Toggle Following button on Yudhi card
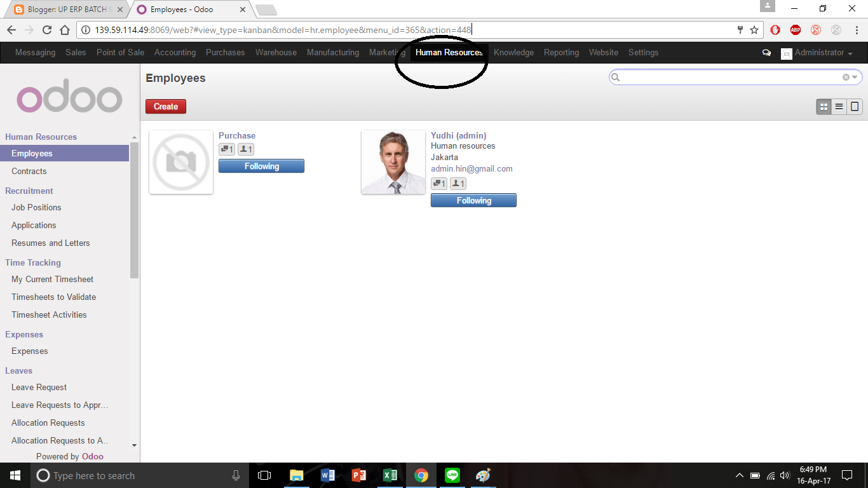868x488 pixels. point(473,200)
